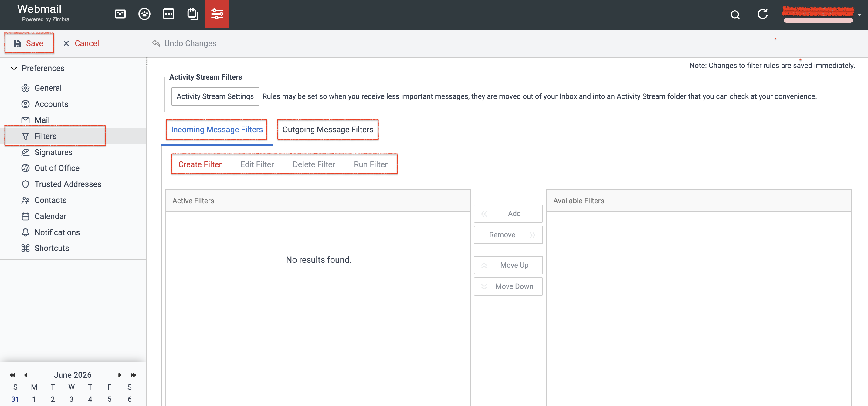This screenshot has height=406, width=868.
Task: Click the Active Filters column header
Action: (317, 201)
